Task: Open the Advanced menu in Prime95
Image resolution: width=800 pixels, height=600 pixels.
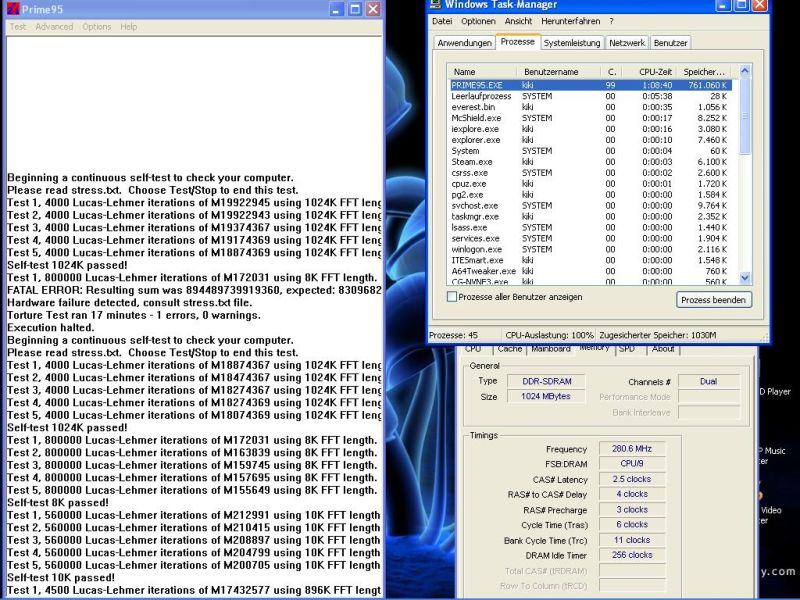Action: point(54,27)
